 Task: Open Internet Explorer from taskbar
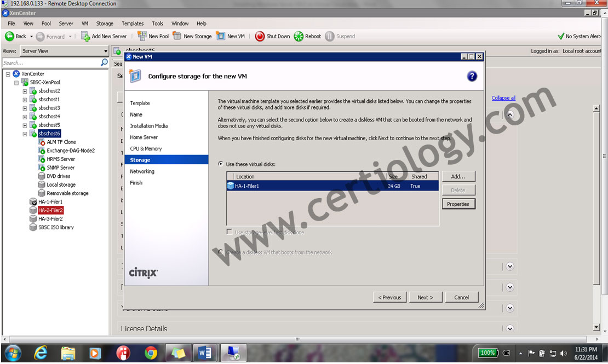[x=41, y=353]
